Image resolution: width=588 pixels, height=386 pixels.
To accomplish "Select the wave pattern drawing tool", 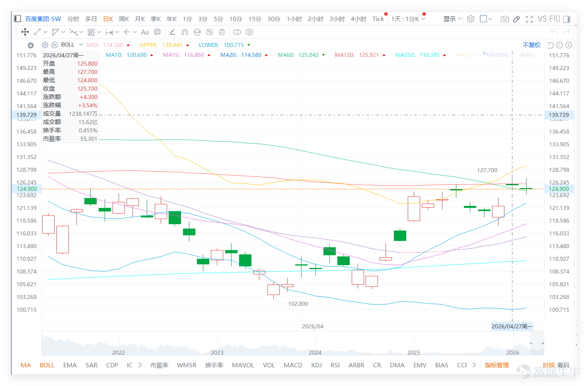I will (73, 32).
